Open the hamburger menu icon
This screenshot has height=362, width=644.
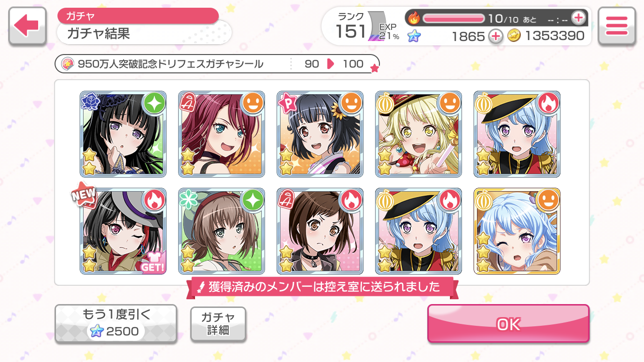tap(616, 27)
